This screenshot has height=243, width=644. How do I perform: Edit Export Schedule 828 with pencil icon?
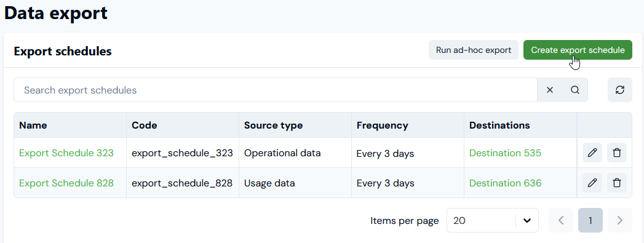(x=592, y=183)
